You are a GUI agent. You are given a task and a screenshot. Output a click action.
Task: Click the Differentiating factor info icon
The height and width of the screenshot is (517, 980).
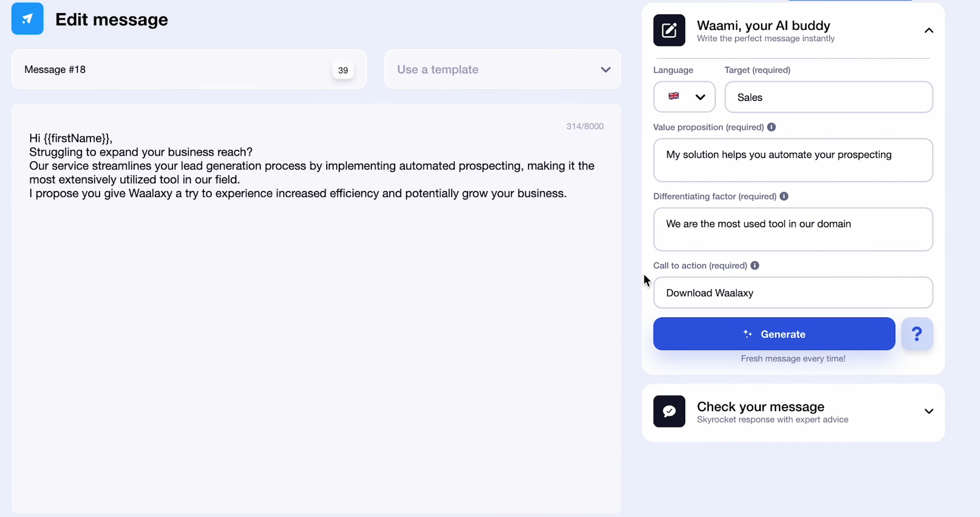(x=784, y=196)
